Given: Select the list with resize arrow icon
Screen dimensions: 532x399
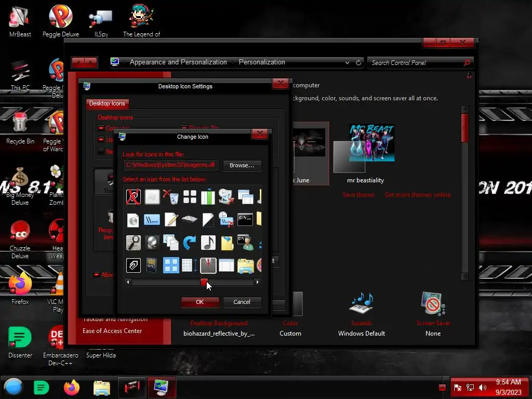Looking at the screenshot, I should coord(190,265).
